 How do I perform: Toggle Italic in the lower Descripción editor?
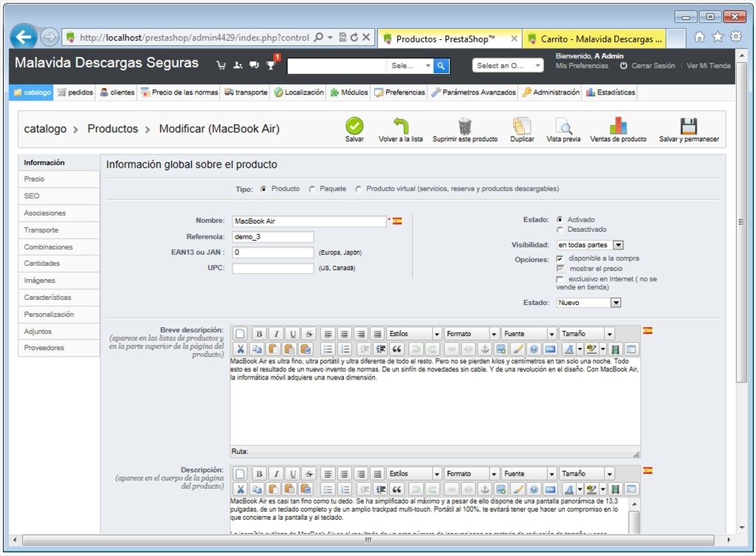coord(276,473)
